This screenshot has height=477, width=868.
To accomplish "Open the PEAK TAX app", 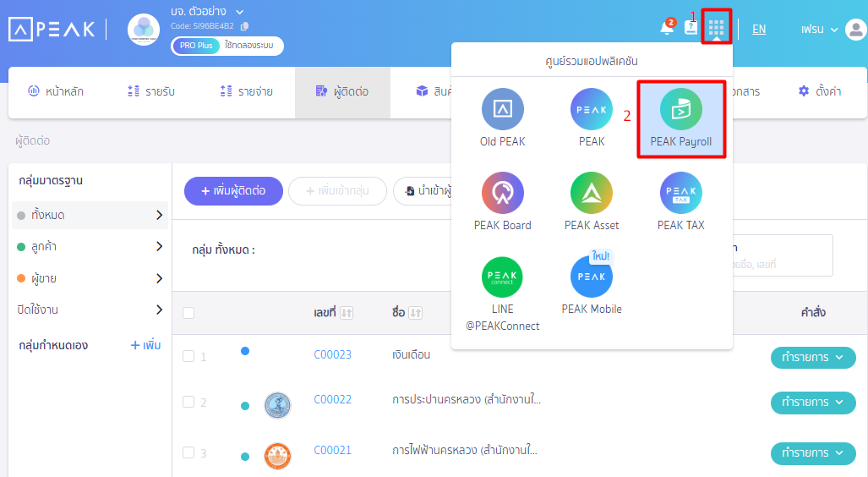I will pyautogui.click(x=680, y=201).
